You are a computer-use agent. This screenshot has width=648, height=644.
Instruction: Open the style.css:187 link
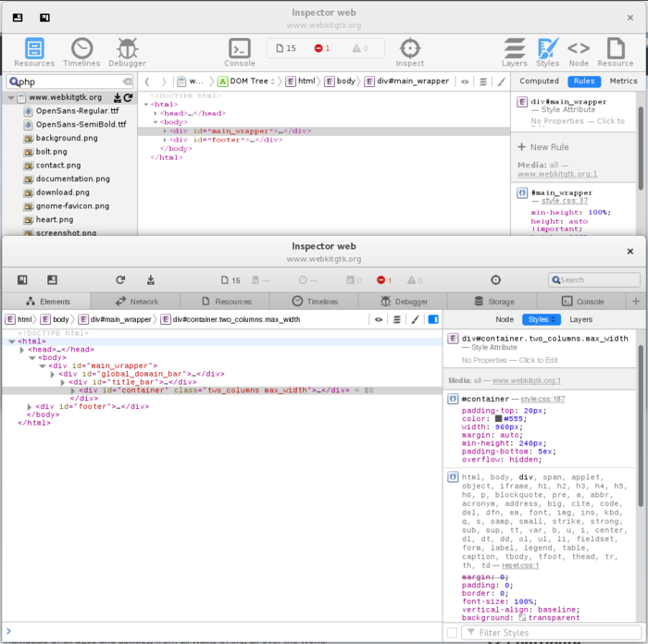[x=542, y=399]
